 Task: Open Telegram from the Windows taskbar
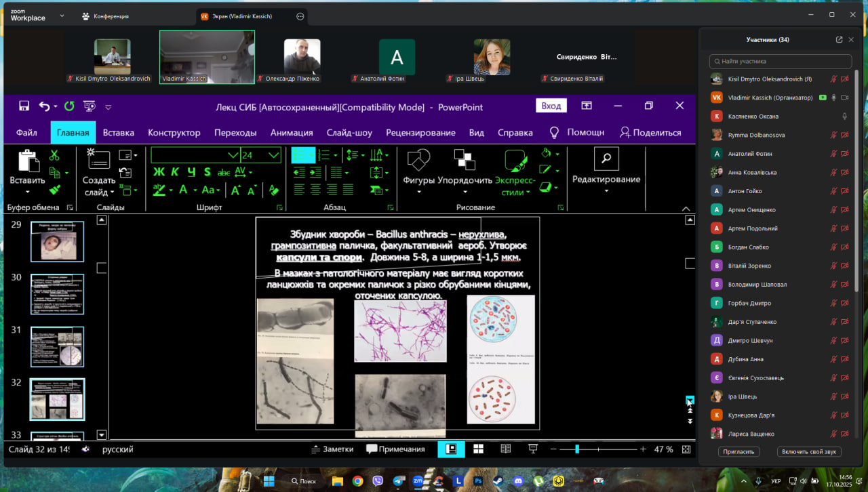398,481
